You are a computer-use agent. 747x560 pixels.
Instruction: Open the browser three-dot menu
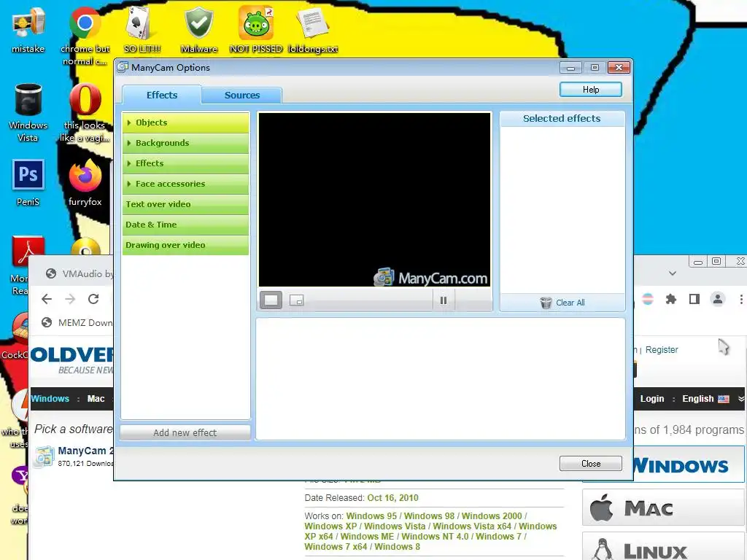click(x=741, y=299)
